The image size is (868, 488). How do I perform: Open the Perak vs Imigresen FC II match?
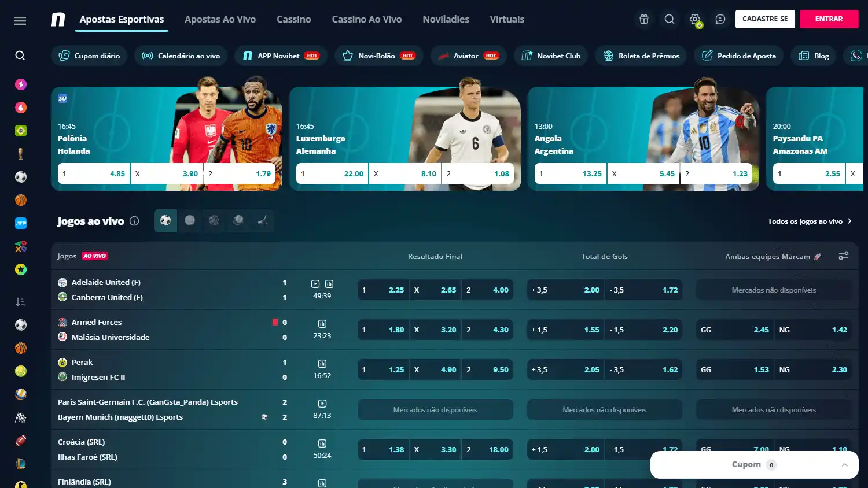point(174,369)
